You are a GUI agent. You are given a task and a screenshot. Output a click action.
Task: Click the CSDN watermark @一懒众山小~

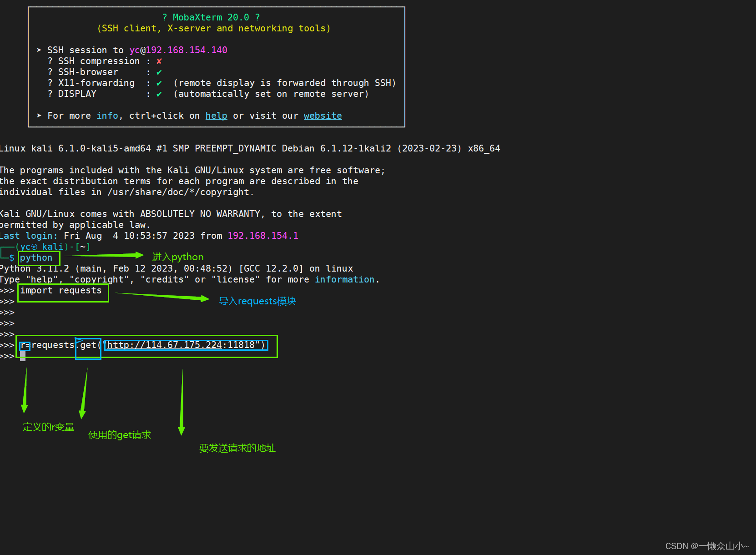(x=708, y=546)
